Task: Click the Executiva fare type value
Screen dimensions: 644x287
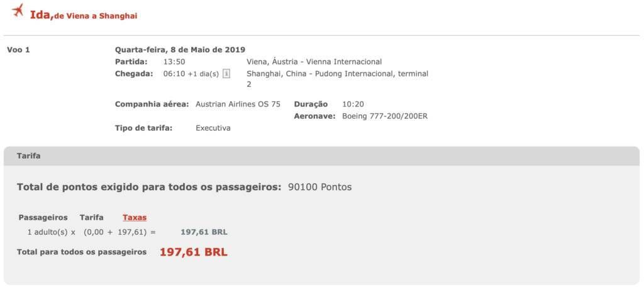Action: [x=213, y=128]
